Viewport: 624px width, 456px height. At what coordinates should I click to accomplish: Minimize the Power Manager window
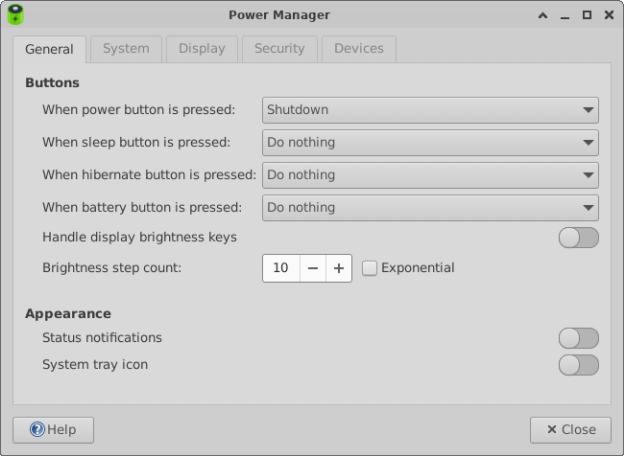click(565, 15)
